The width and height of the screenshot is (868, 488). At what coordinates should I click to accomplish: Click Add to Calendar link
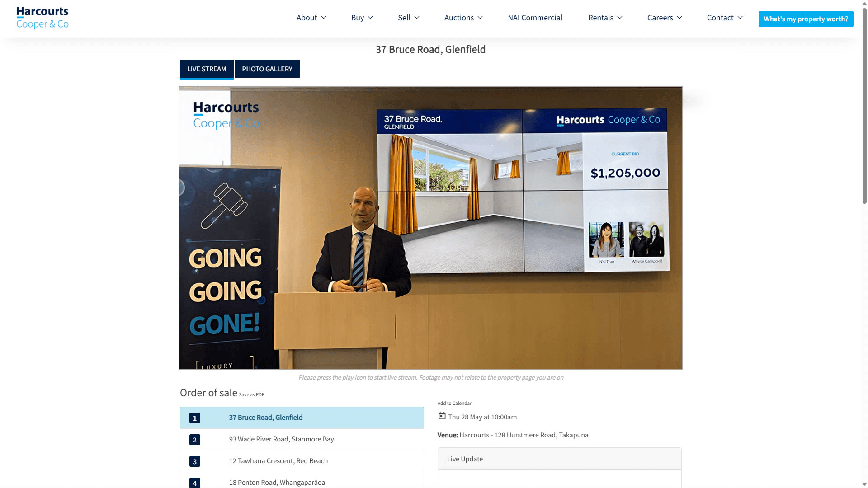(454, 403)
